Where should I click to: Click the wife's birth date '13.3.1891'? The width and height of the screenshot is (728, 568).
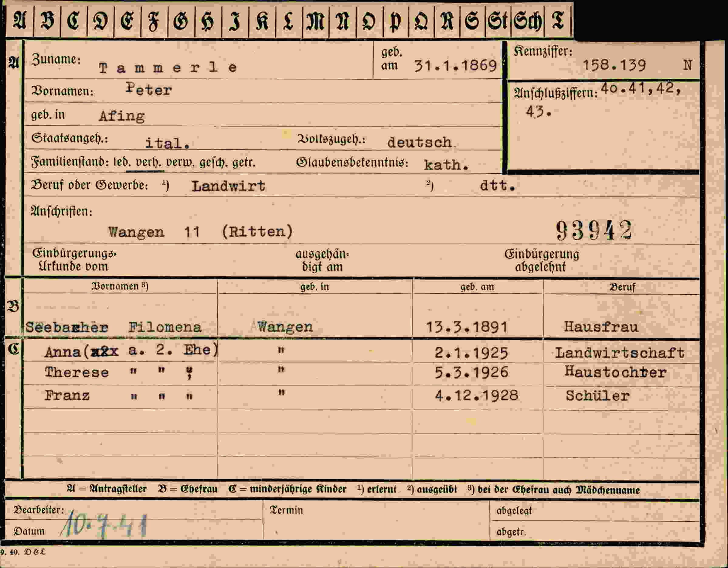(x=467, y=327)
